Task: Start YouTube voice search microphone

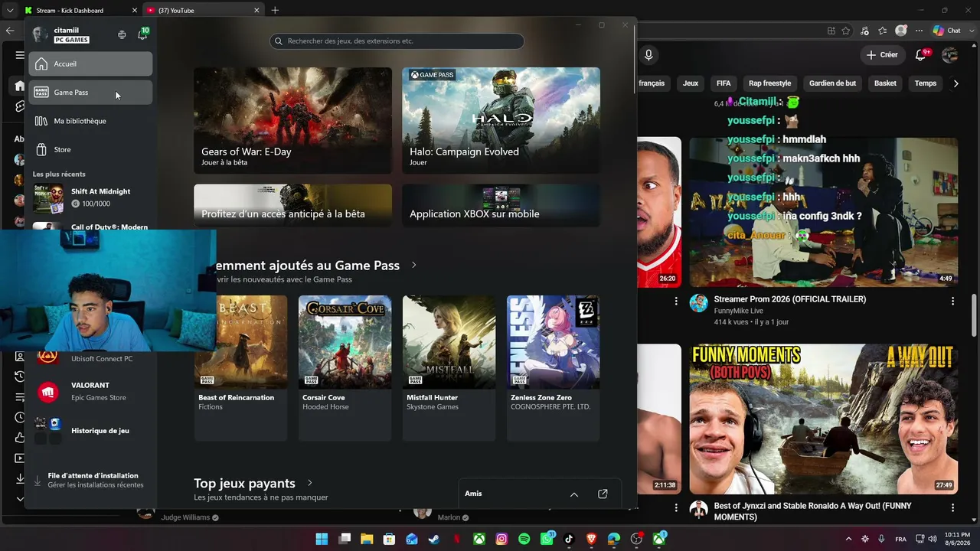Action: [648, 55]
